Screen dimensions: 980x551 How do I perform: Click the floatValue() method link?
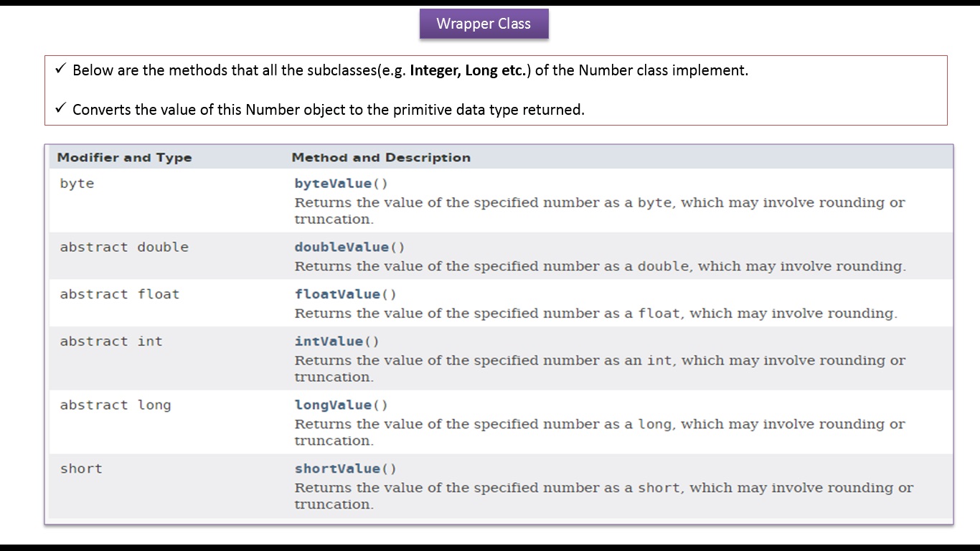coord(345,294)
